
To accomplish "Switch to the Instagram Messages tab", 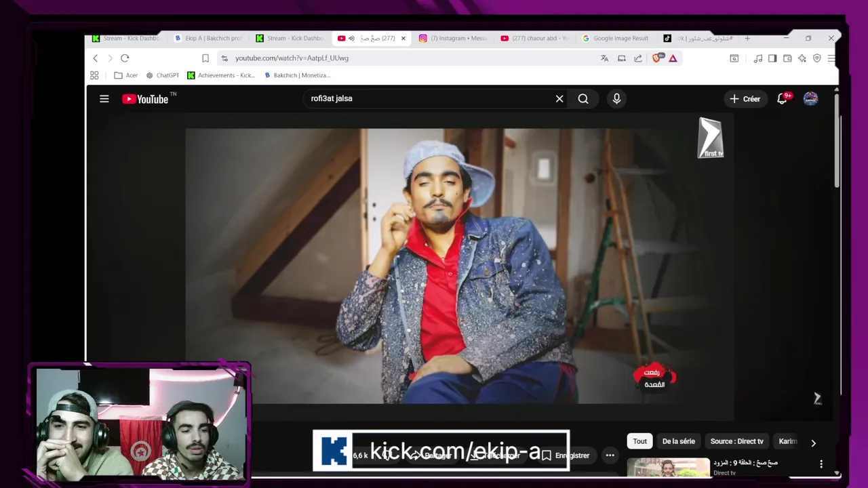I will (454, 39).
